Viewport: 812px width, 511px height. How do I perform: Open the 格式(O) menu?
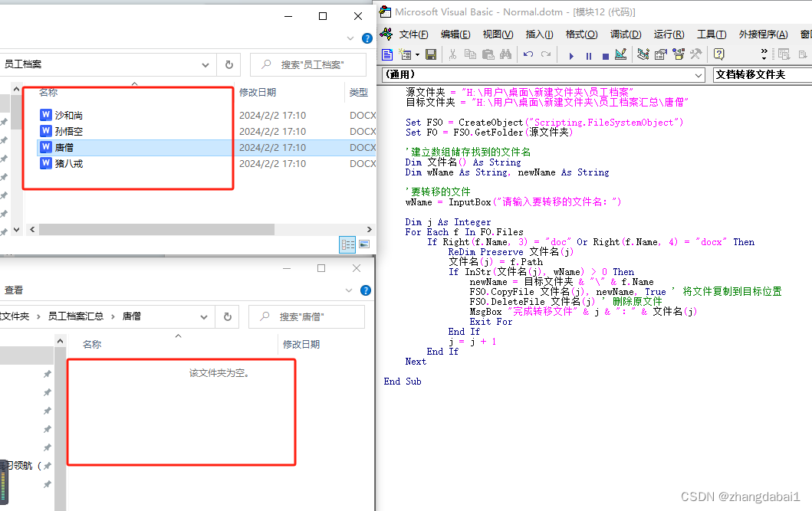pos(581,34)
